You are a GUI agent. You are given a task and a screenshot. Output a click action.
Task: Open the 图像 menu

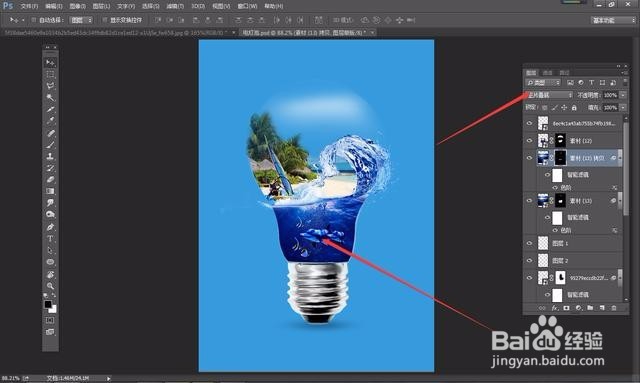point(77,6)
